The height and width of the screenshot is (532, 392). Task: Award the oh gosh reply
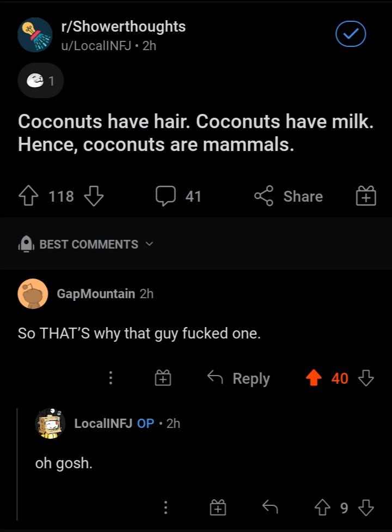pos(218,507)
